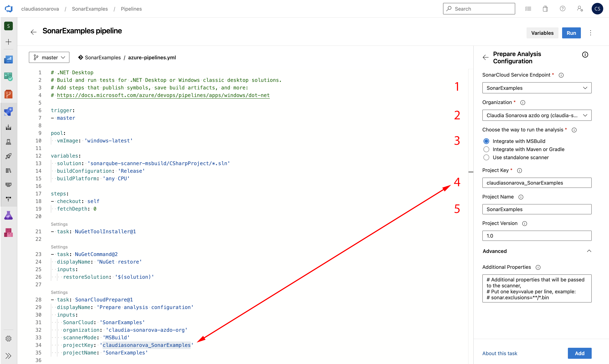Image resolution: width=609 pixels, height=364 pixels.
Task: Open the CS account avatar
Action: (597, 9)
